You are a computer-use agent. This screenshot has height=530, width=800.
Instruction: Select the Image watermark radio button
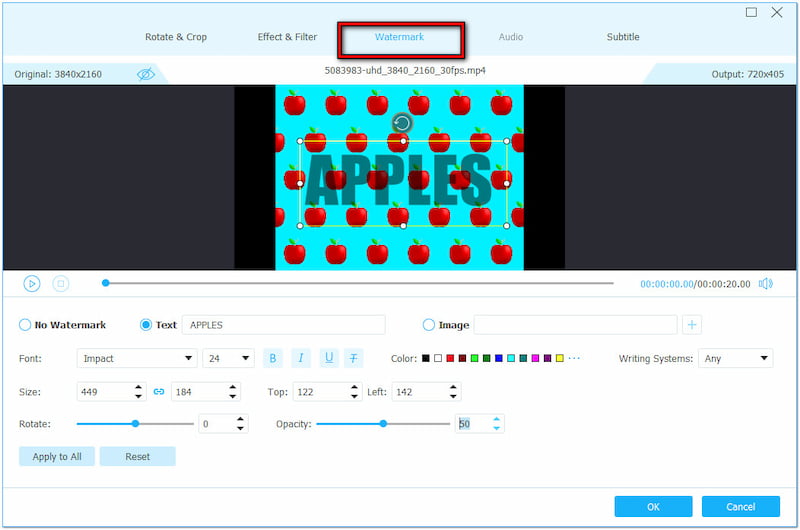[429, 325]
